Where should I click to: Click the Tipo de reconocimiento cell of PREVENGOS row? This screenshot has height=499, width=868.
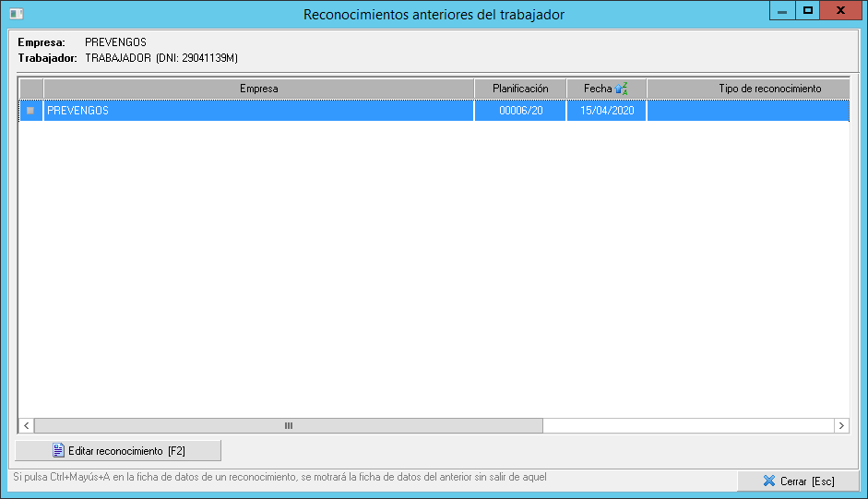click(748, 110)
